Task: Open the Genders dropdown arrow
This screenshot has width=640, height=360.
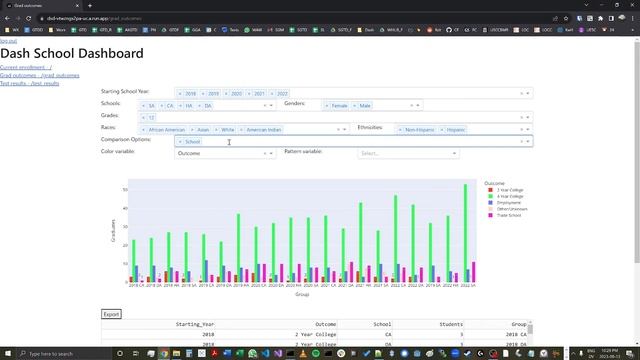Action: (x=418, y=106)
